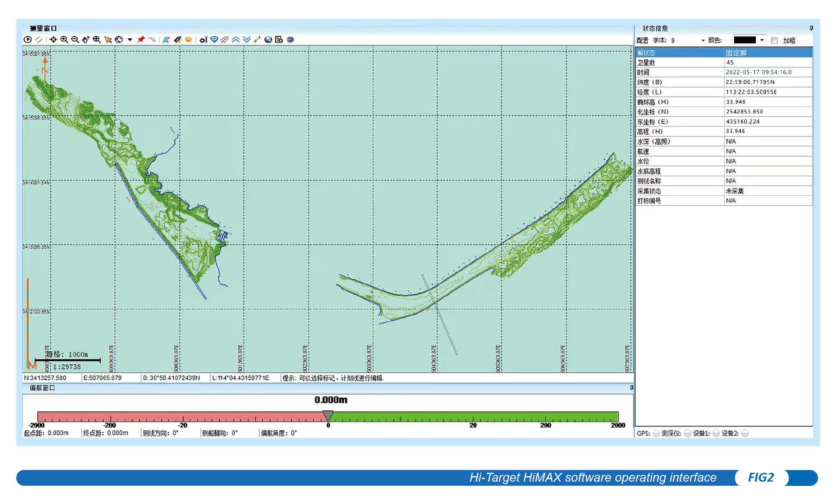This screenshot has height=504, width=835.
Task: Toggle the GPS status indicator
Action: click(x=656, y=433)
